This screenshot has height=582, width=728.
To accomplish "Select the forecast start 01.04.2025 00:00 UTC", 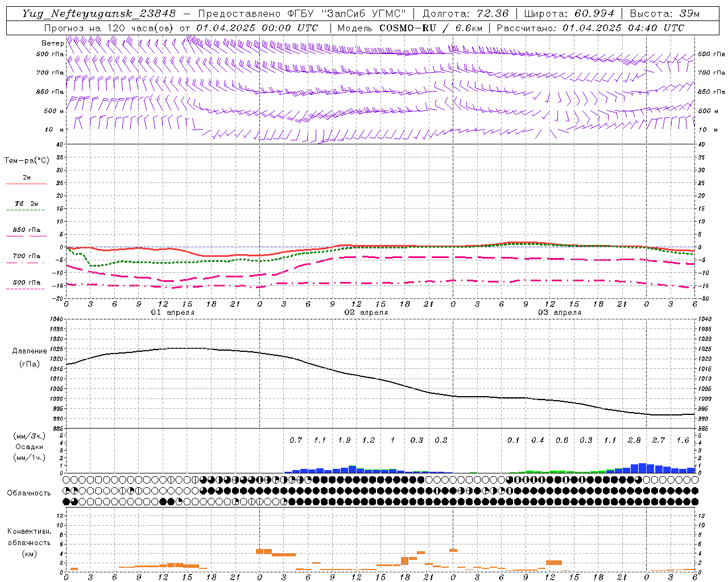I will [x=257, y=28].
